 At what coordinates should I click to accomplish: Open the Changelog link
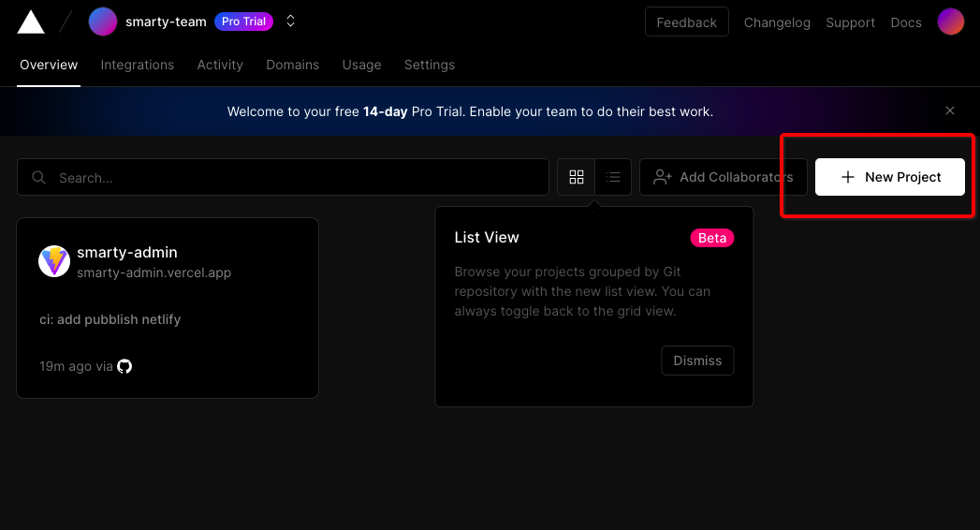[777, 22]
